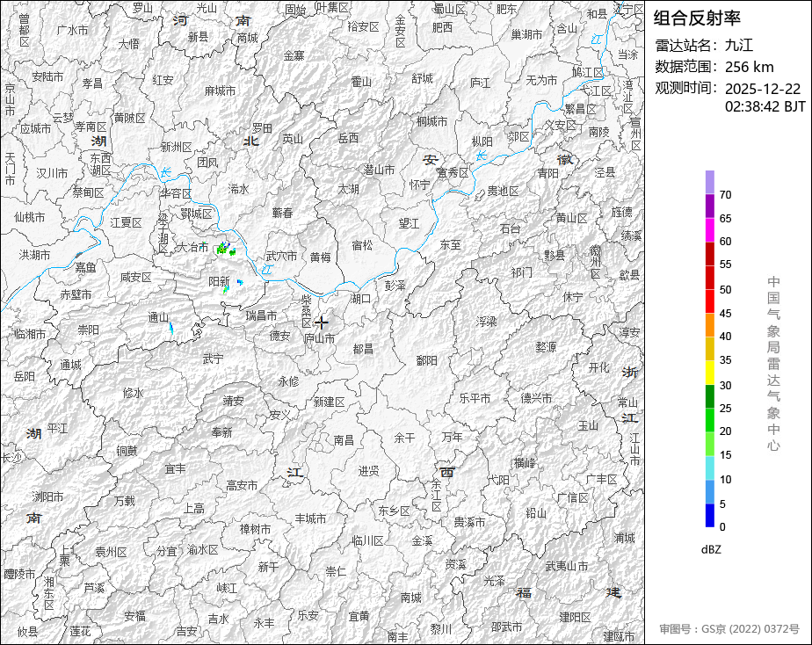
Task: Click the 鄱阳 label on the map
Action: (427, 360)
